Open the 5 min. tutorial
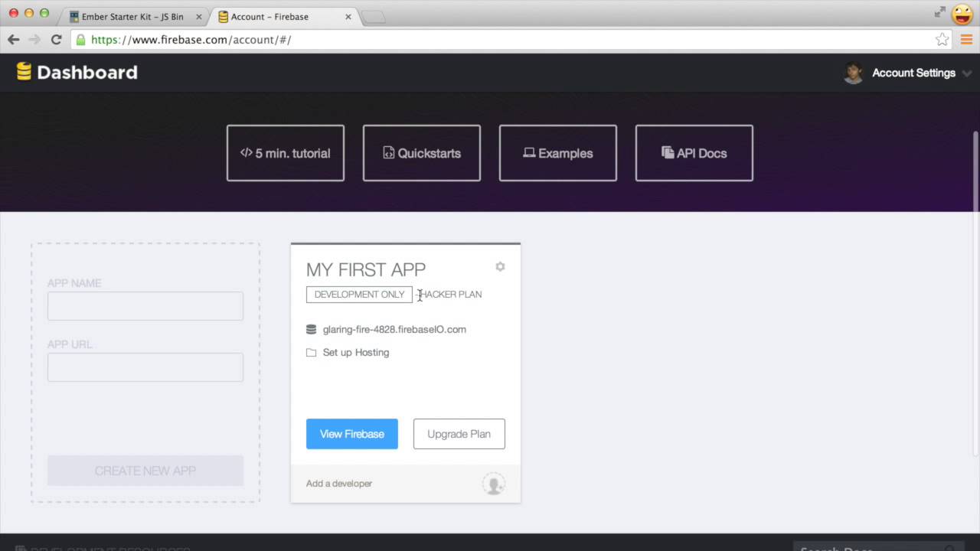 [x=286, y=153]
